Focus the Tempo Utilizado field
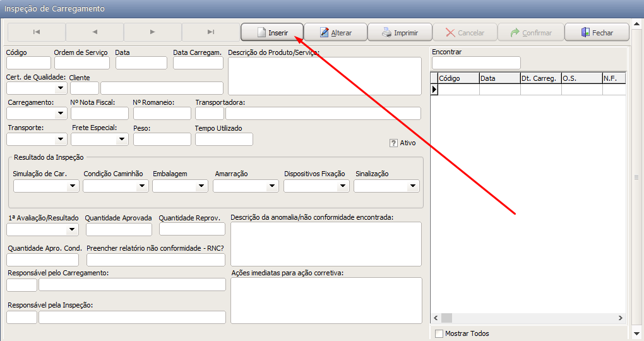 tap(224, 140)
